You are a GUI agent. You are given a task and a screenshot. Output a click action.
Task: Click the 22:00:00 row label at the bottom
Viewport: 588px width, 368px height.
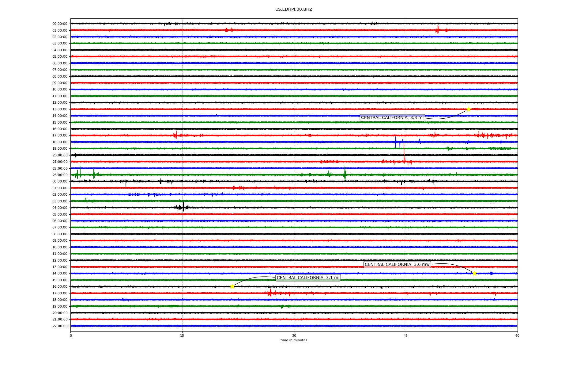click(60, 326)
